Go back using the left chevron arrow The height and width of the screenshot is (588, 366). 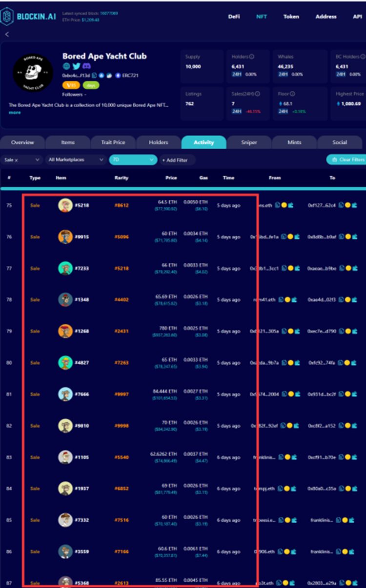7,34
